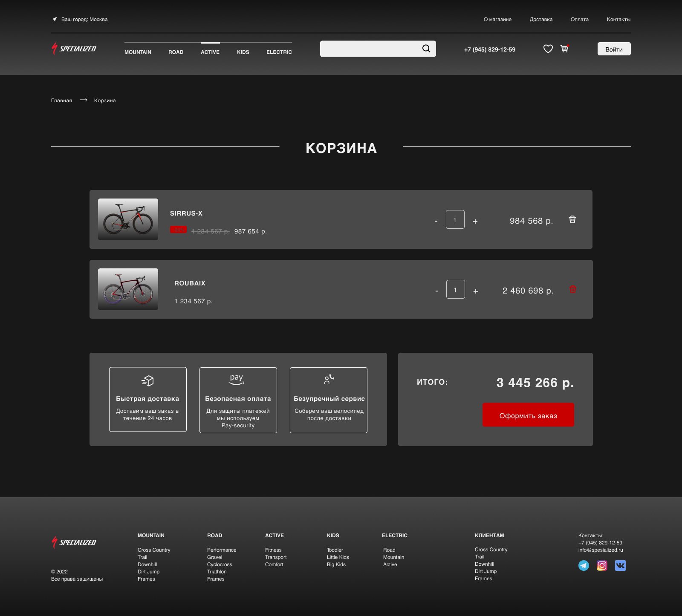Click the Быстрая доставка card title
This screenshot has height=616, width=682.
(147, 399)
